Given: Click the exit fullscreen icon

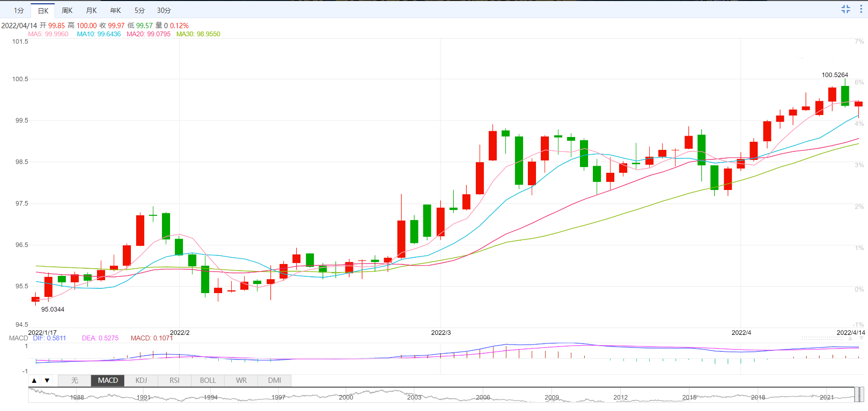Looking at the screenshot, I should pyautogui.click(x=846, y=9).
